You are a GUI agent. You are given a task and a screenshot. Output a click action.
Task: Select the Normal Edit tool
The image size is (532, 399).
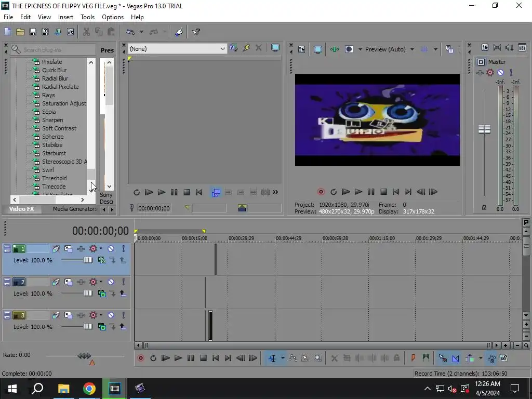pyautogui.click(x=272, y=358)
